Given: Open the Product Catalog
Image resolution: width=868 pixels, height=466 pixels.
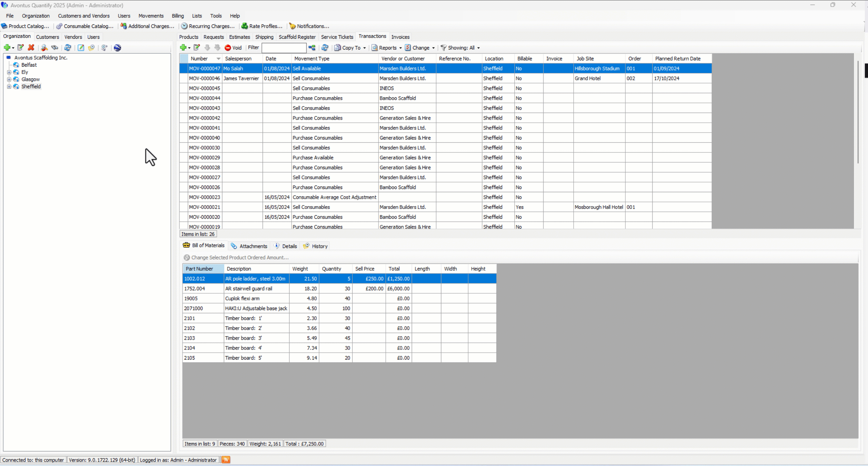Looking at the screenshot, I should tap(25, 26).
